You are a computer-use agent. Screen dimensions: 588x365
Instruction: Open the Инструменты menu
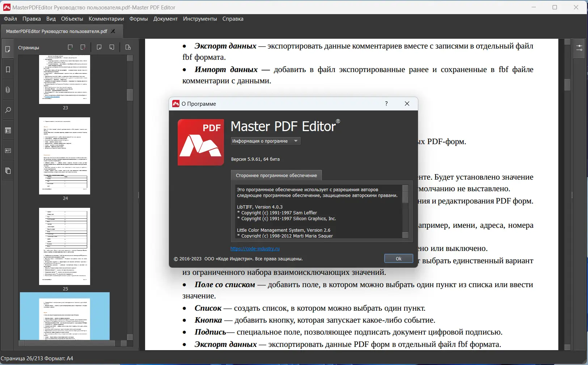coord(200,19)
